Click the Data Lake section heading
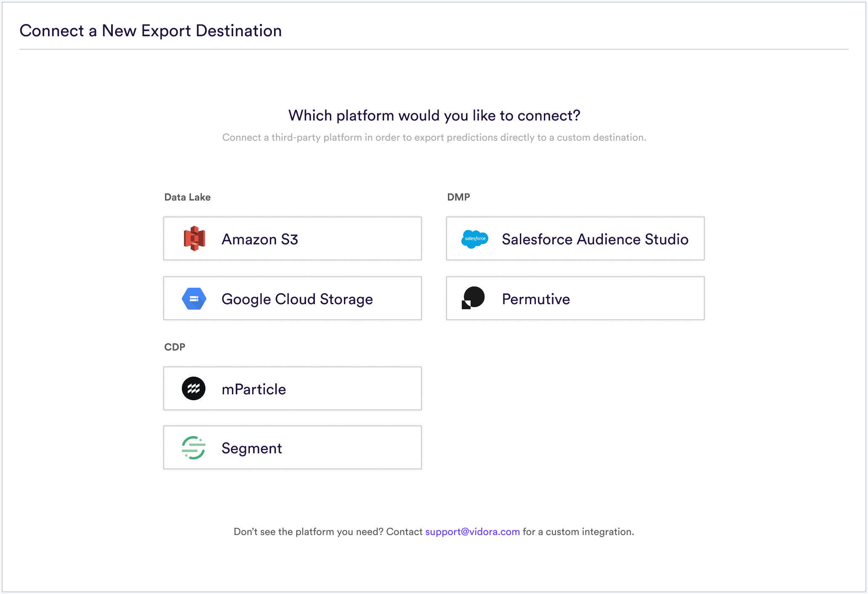This screenshot has height=594, width=868. click(x=187, y=197)
